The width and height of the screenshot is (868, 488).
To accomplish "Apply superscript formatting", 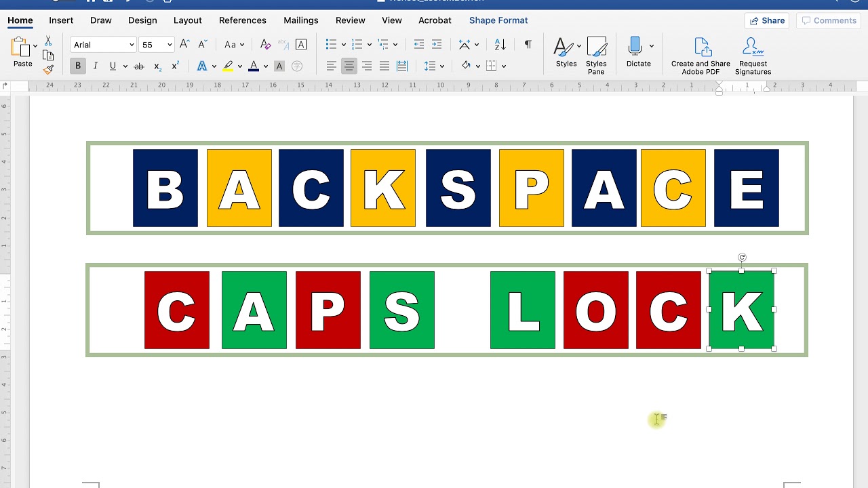I will [x=175, y=66].
